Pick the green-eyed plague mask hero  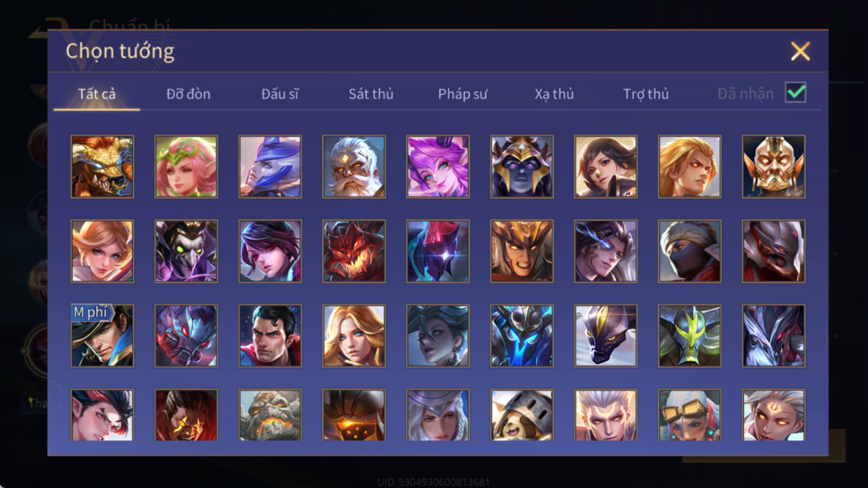186,251
